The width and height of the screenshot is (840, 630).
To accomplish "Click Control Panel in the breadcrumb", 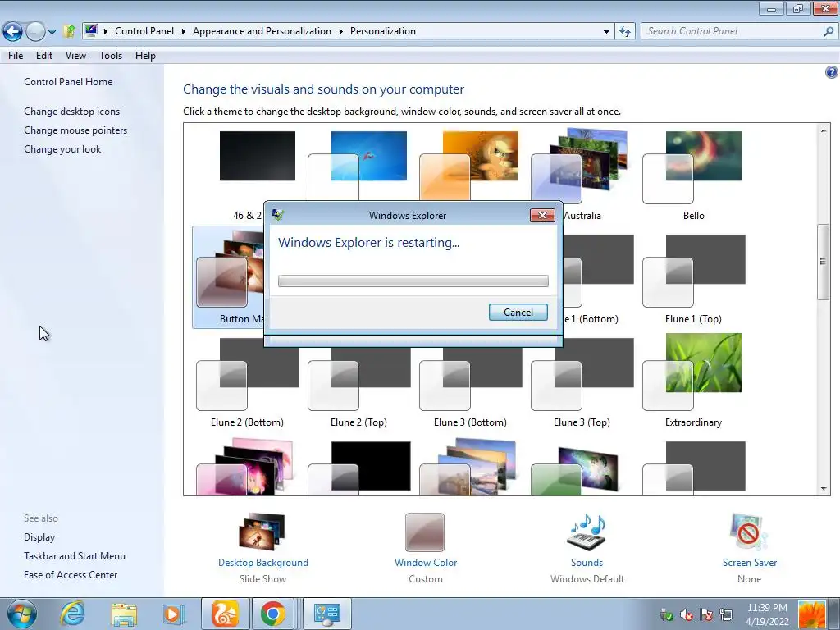I will point(144,31).
